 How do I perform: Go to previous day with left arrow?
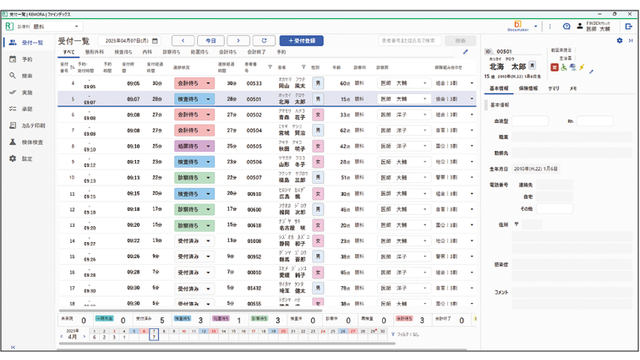point(183,40)
